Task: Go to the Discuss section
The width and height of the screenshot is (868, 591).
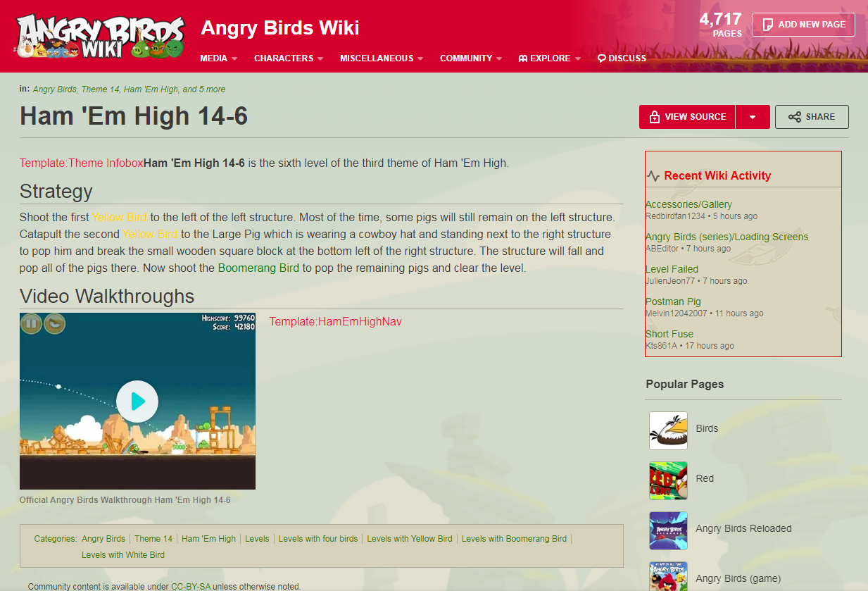Action: coord(622,58)
